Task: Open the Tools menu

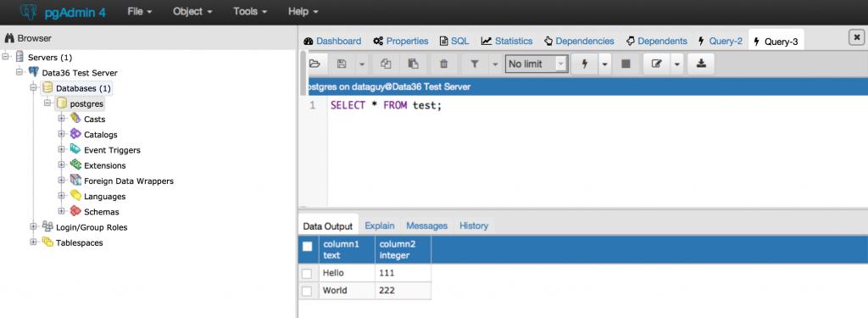Action: (250, 12)
